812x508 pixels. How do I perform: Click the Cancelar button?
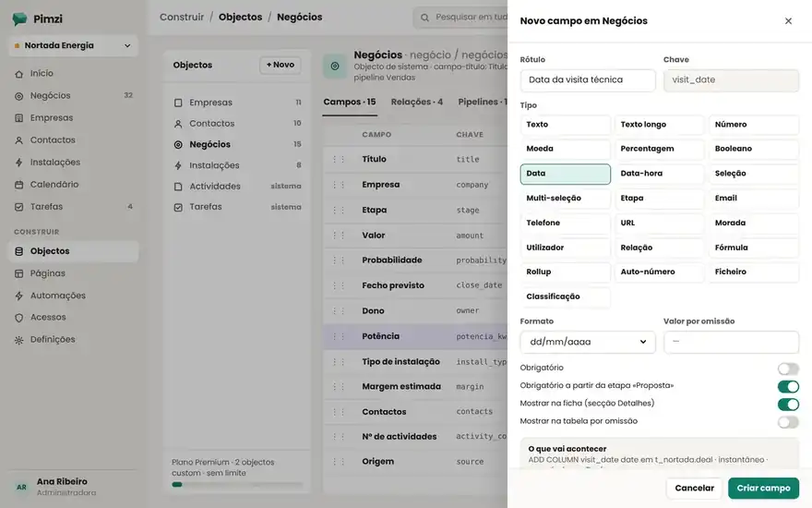[x=694, y=489]
